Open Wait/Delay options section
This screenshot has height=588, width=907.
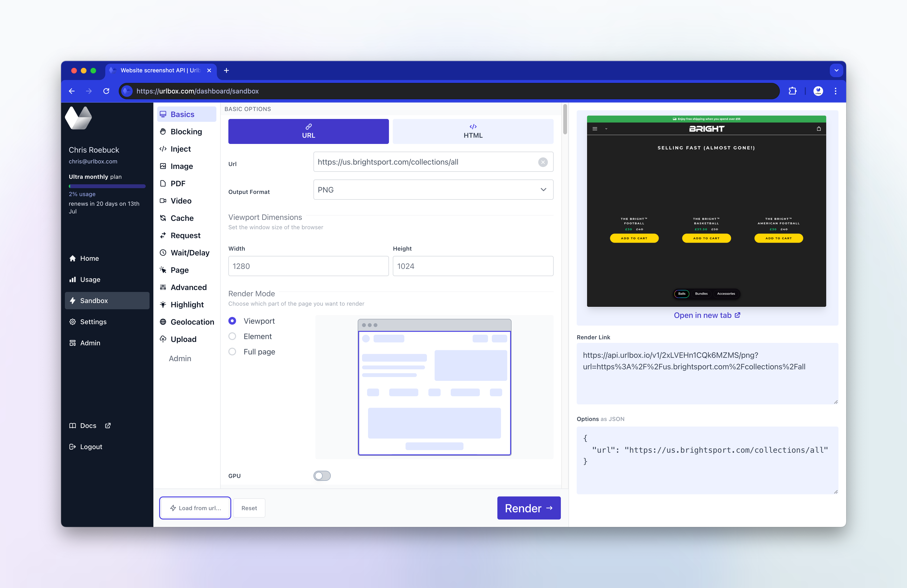pyautogui.click(x=190, y=253)
